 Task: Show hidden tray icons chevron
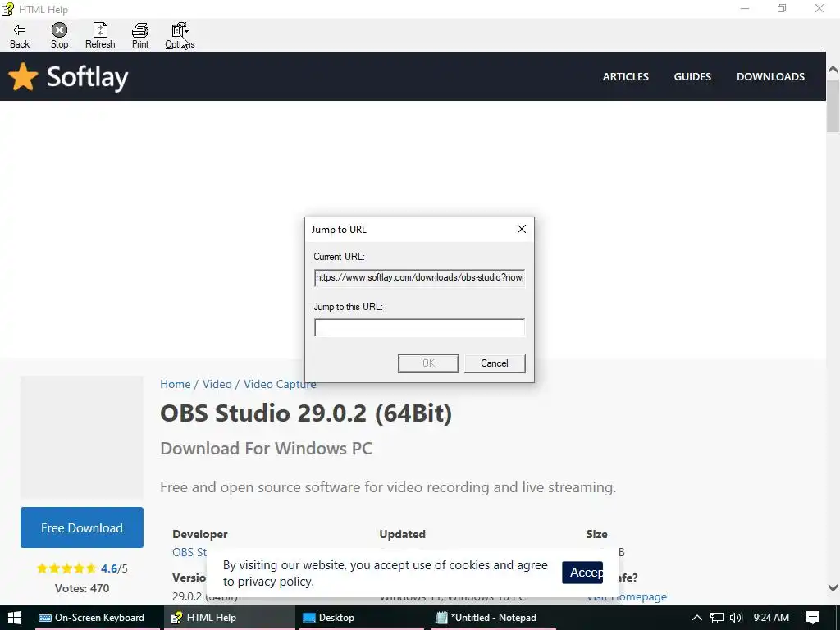point(697,617)
